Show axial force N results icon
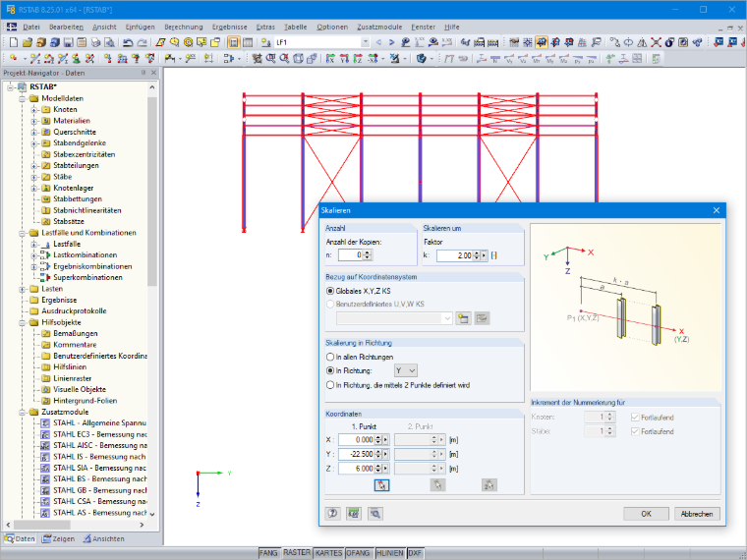 point(495,59)
